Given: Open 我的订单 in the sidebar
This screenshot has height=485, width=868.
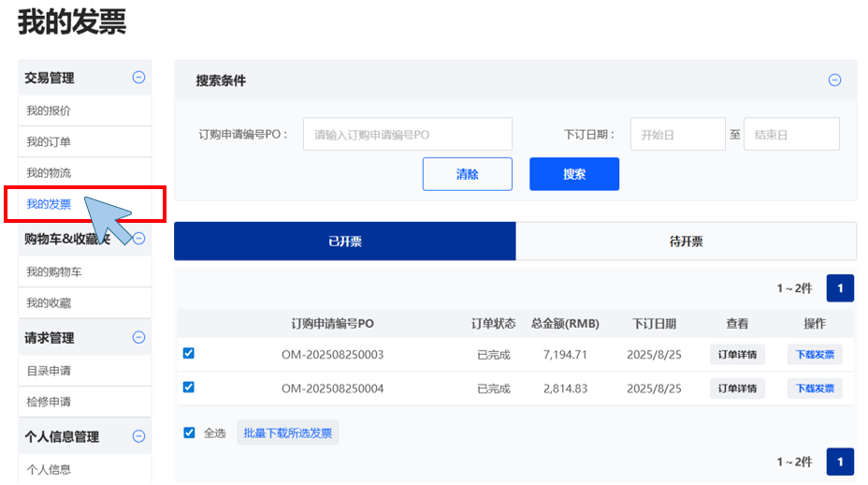Looking at the screenshot, I should [x=49, y=141].
